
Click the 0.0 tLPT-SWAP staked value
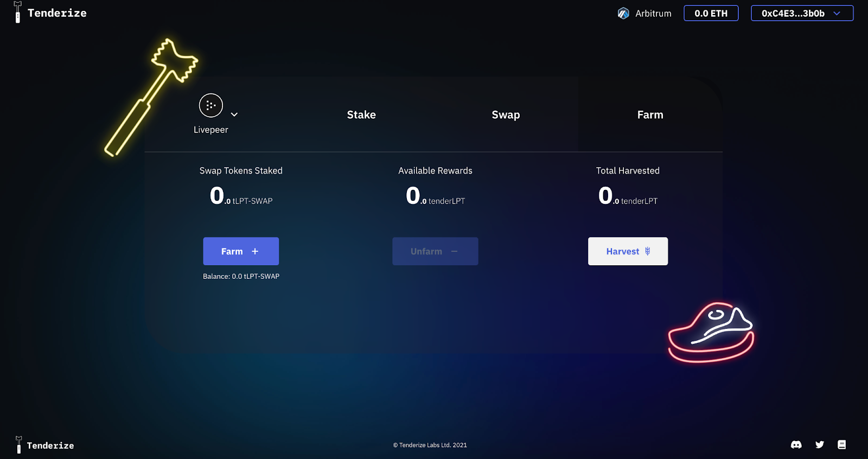tap(241, 196)
